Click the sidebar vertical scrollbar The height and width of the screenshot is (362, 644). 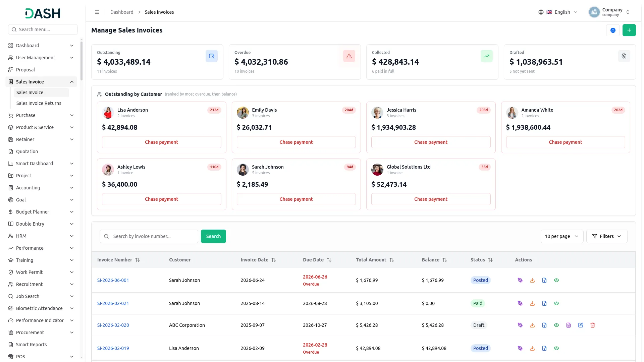[82, 61]
